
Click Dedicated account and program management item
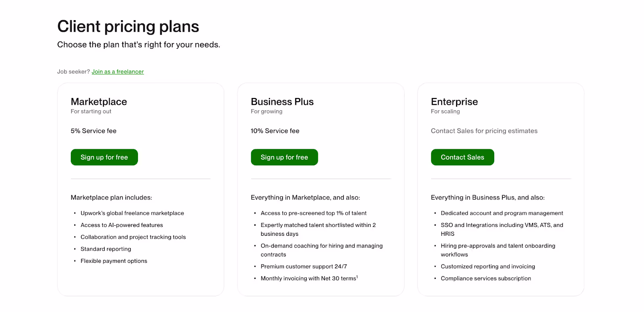pos(502,213)
